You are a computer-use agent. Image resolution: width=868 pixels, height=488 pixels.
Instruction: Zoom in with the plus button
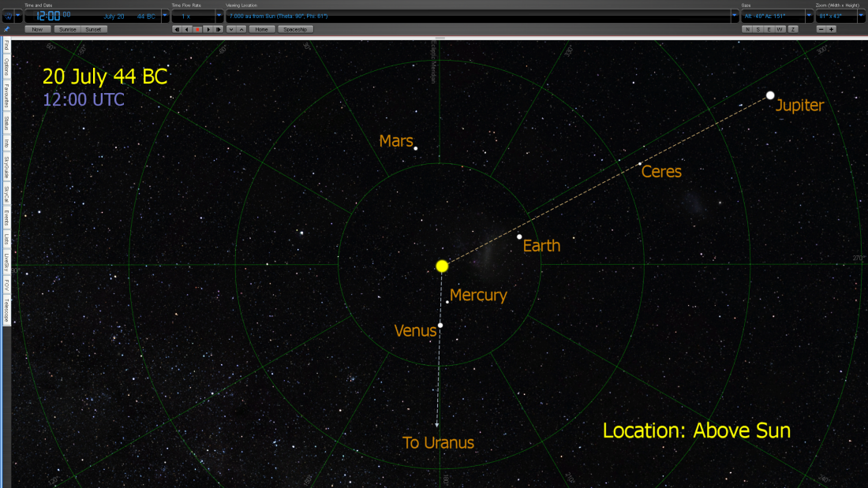coord(832,29)
